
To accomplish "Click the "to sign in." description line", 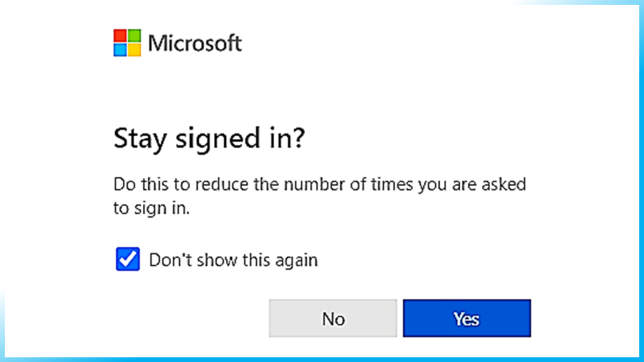I will coord(151,209).
